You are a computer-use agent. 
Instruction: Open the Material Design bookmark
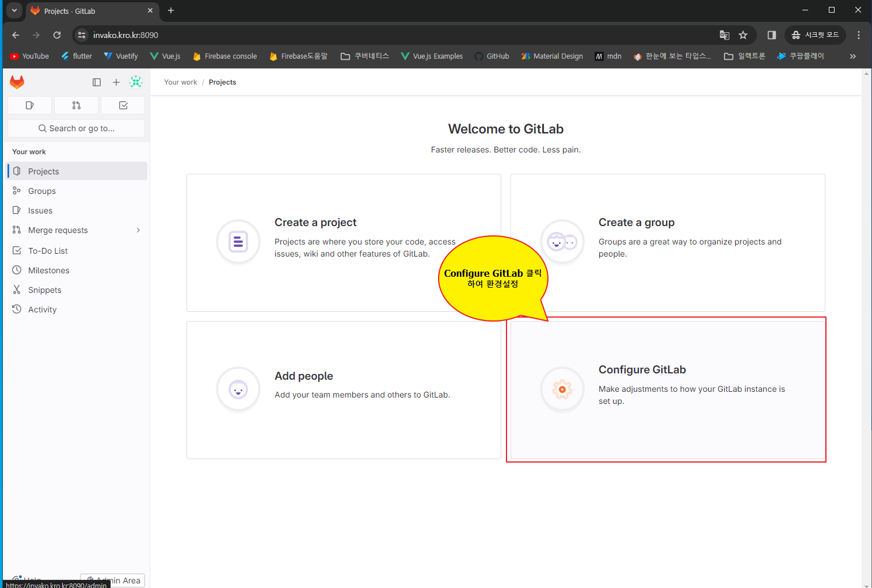point(552,56)
